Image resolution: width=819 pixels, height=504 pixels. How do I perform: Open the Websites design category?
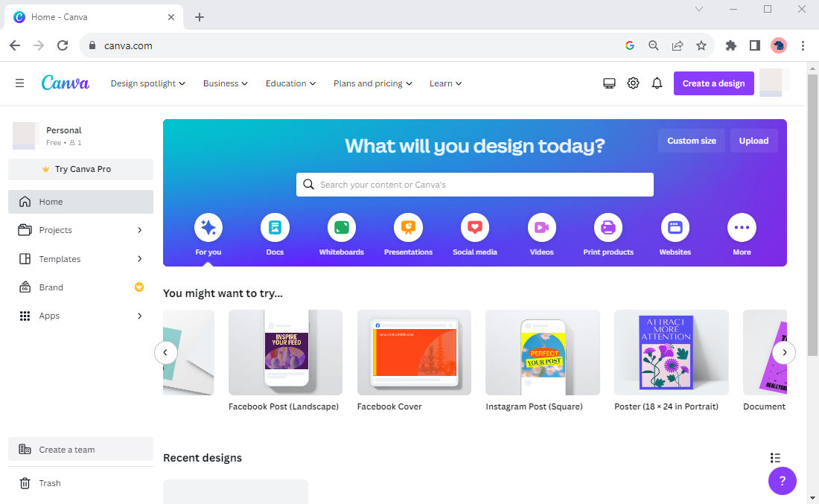point(675,228)
